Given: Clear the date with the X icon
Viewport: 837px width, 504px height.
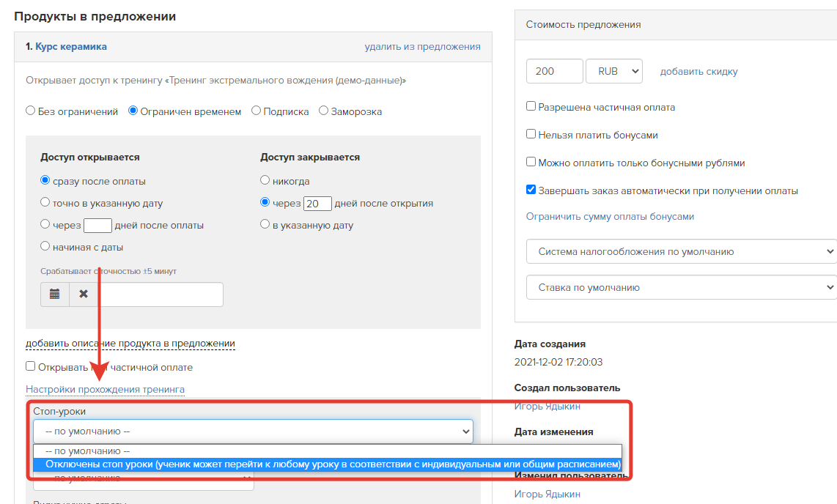Looking at the screenshot, I should pyautogui.click(x=84, y=294).
